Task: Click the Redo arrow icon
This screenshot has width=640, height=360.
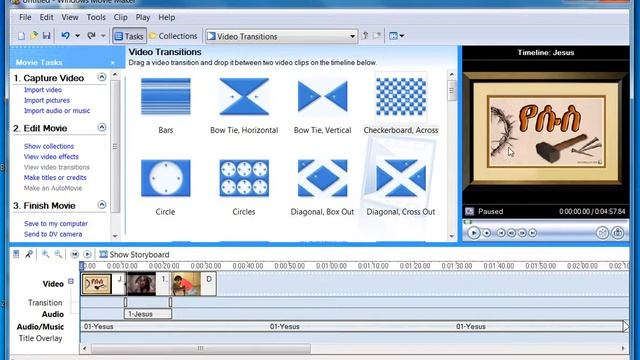Action: (91, 36)
